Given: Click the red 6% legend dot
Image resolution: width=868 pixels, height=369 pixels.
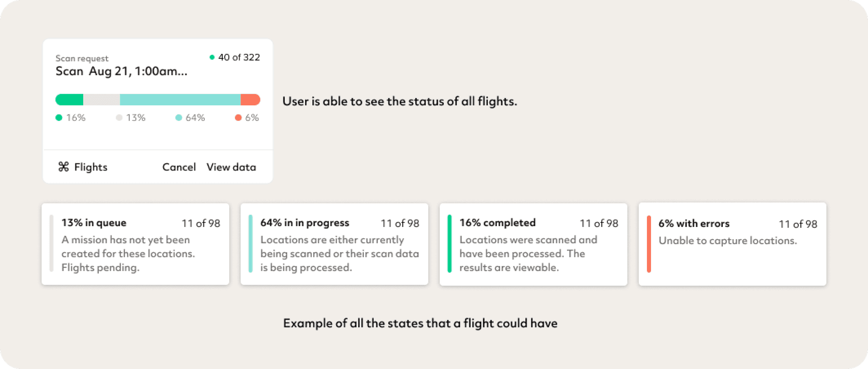Looking at the screenshot, I should (238, 118).
